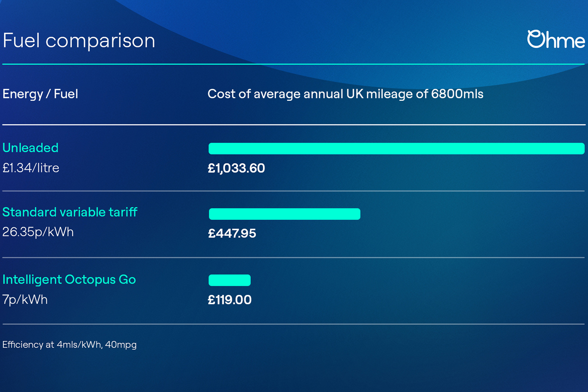This screenshot has height=392, width=588.
Task: Click the teal line under the title
Action: 293,64
